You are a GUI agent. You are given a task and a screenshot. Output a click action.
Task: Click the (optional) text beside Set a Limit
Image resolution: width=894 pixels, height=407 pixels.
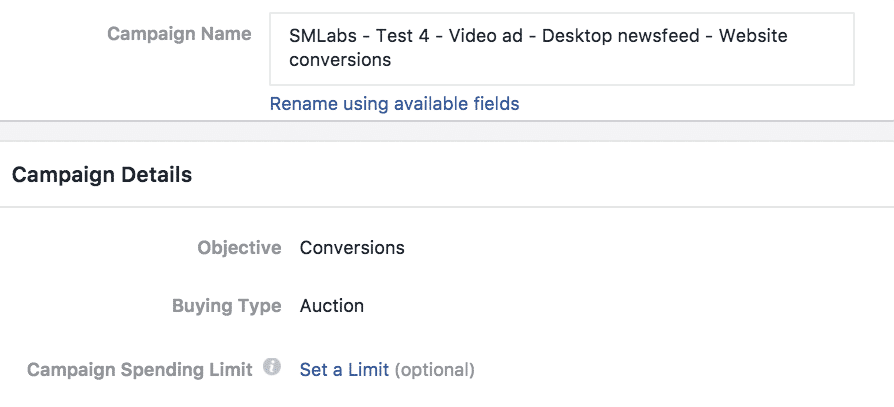(434, 371)
